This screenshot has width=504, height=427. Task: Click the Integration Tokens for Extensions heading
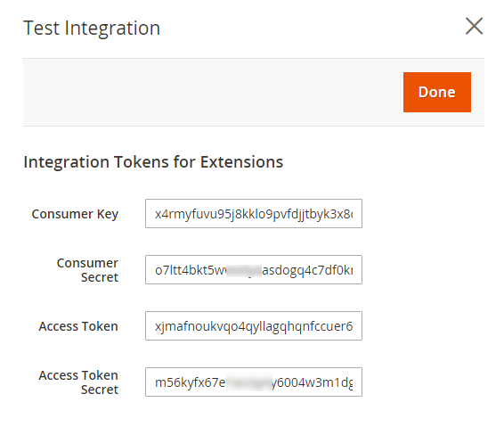tap(153, 162)
